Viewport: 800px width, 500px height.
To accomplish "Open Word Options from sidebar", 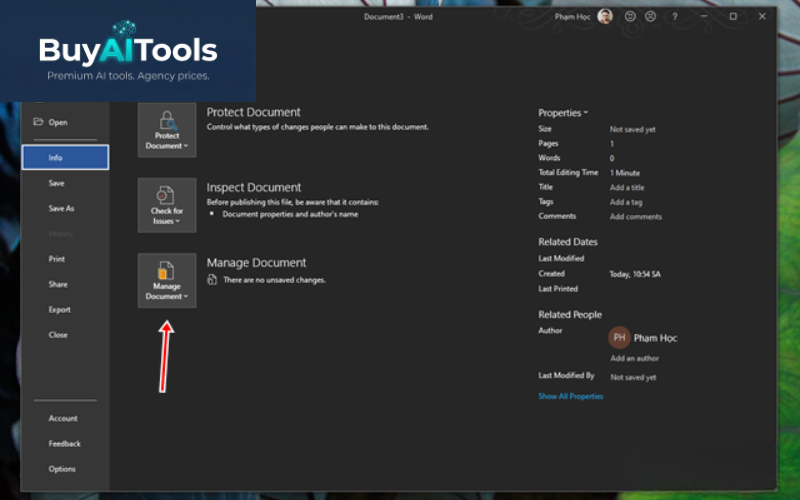I will pos(61,469).
